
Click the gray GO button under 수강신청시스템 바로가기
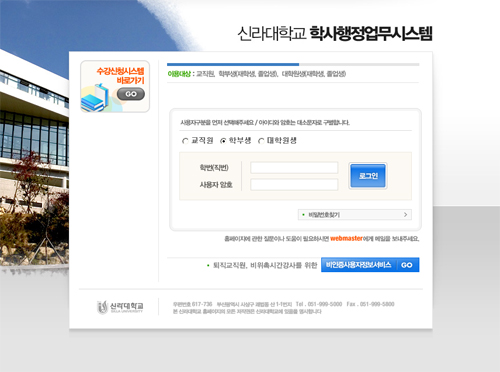pyautogui.click(x=131, y=94)
